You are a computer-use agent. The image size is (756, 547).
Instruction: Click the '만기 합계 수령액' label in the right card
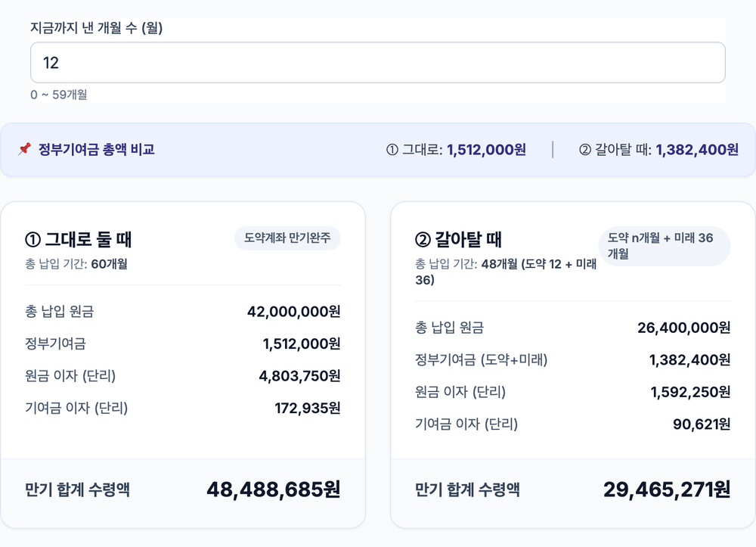tap(468, 490)
